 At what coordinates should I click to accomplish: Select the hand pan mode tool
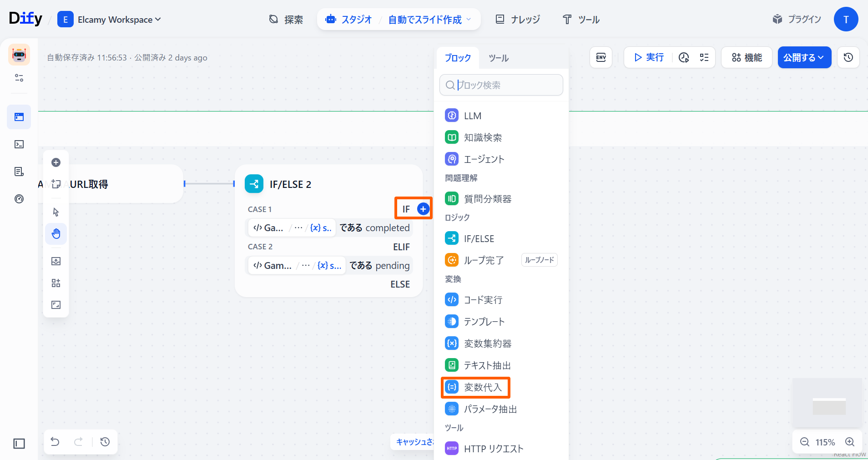[x=56, y=234]
